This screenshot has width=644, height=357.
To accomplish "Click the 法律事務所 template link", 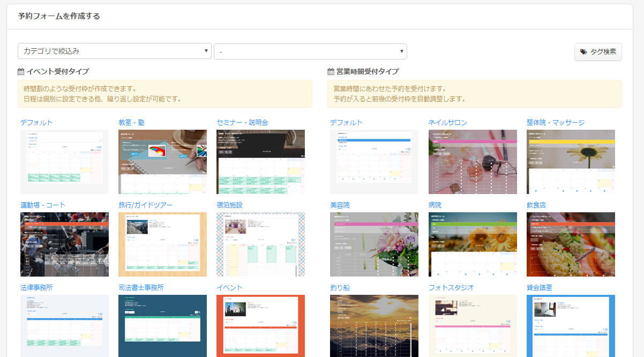I will [36, 288].
